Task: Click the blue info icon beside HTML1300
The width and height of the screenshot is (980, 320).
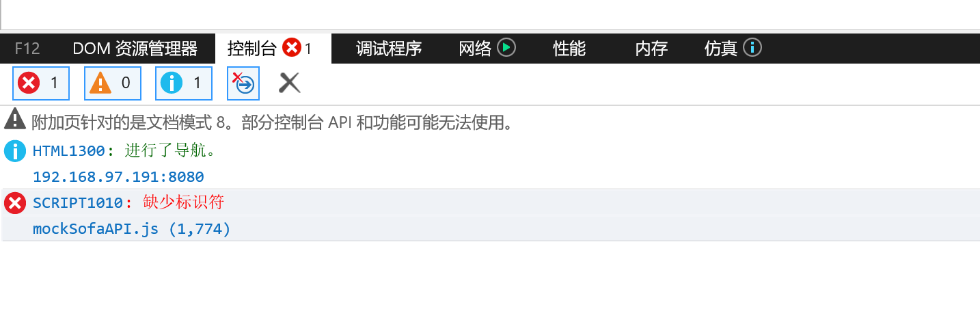Action: click(x=15, y=150)
